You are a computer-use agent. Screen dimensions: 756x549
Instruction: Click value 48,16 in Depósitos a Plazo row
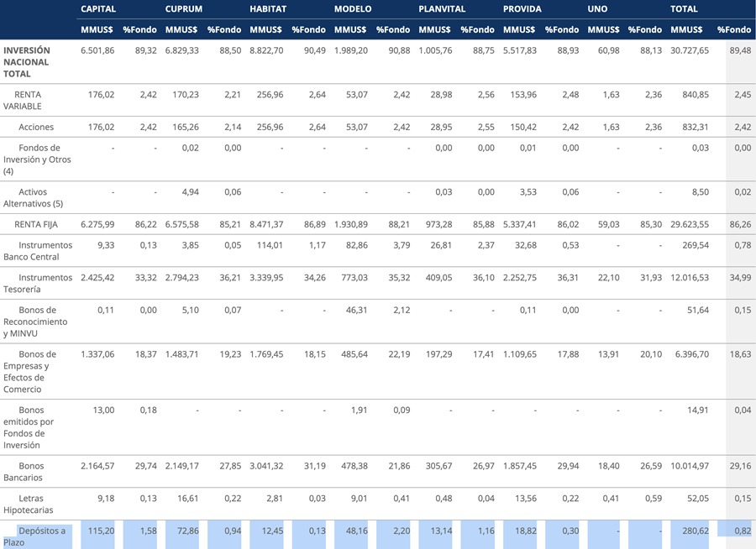pyautogui.click(x=357, y=531)
